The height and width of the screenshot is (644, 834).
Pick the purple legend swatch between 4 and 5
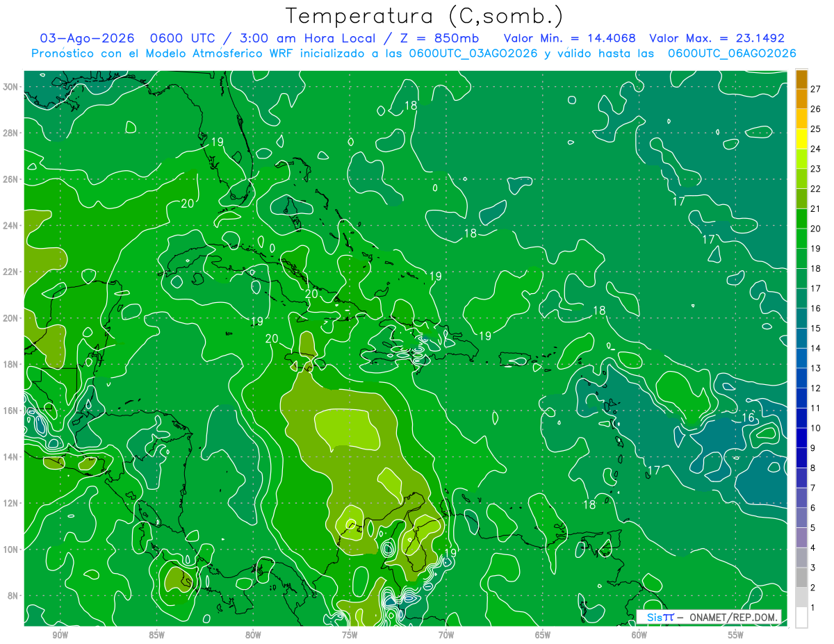801,538
